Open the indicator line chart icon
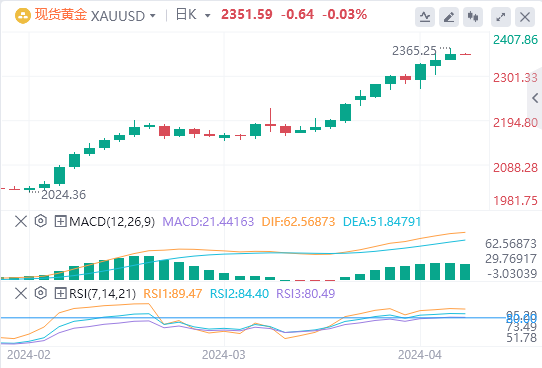This screenshot has width=542, height=368. tap(425, 17)
